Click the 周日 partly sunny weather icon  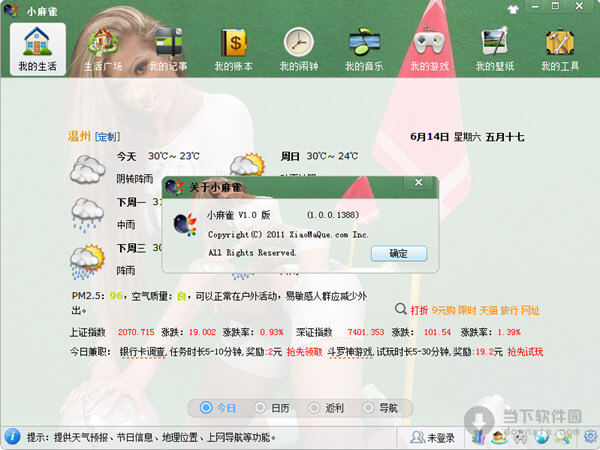click(247, 165)
